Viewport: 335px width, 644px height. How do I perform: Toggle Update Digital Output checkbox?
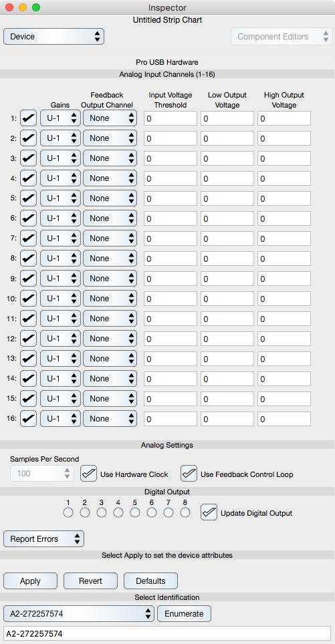209,512
